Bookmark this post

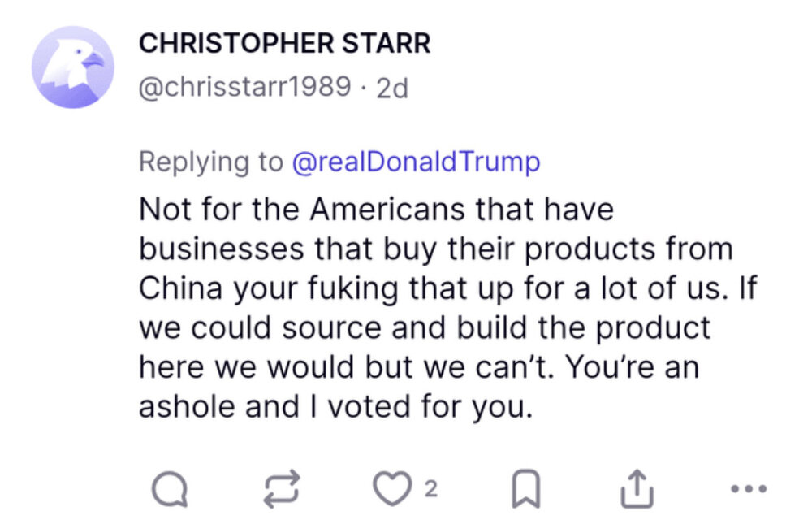(529, 489)
